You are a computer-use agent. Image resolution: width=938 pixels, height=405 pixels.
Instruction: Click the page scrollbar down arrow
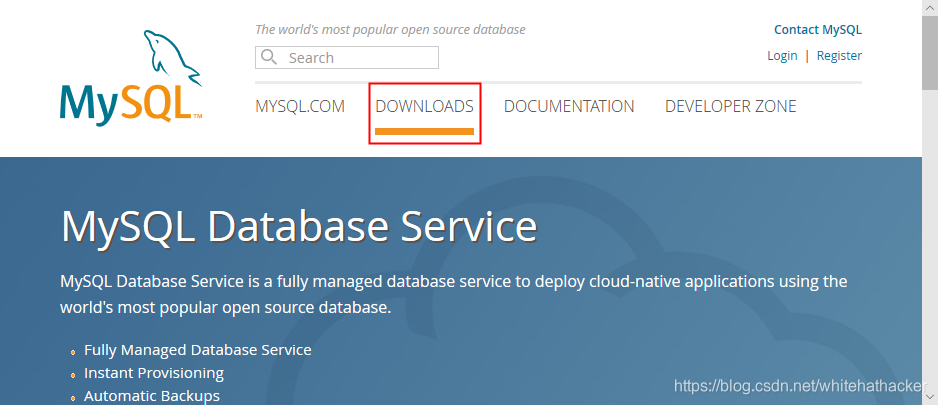[930, 397]
